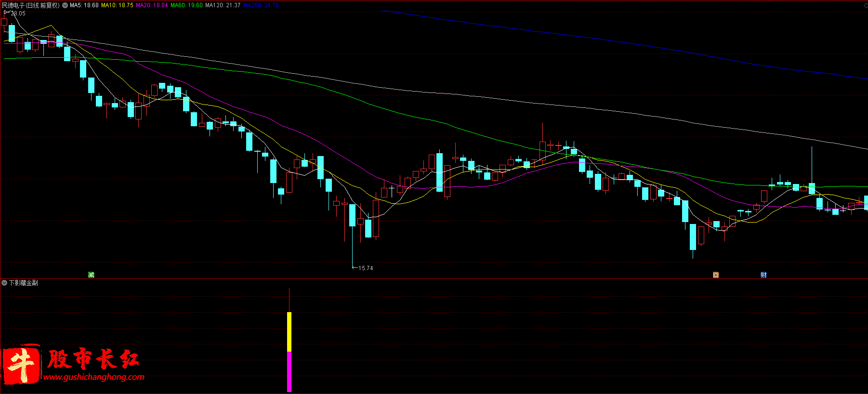Click the 15.74 low price label
This screenshot has width=868, height=394.
click(366, 268)
